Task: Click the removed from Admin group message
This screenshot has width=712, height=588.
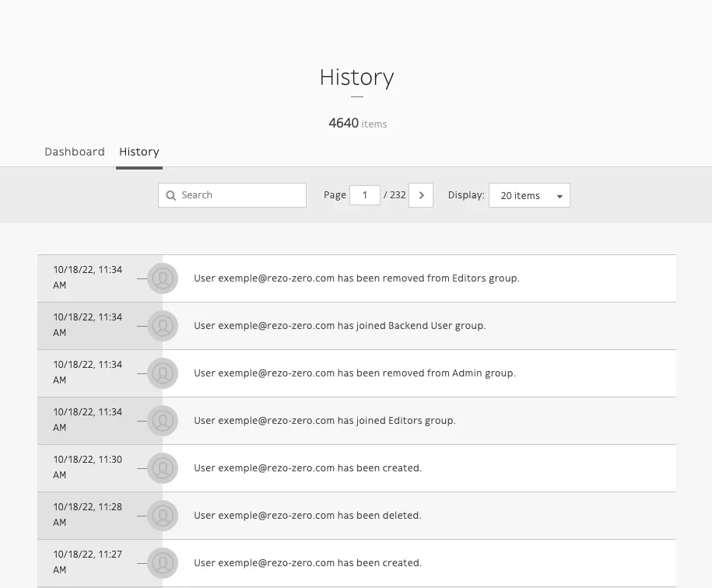Action: click(354, 373)
